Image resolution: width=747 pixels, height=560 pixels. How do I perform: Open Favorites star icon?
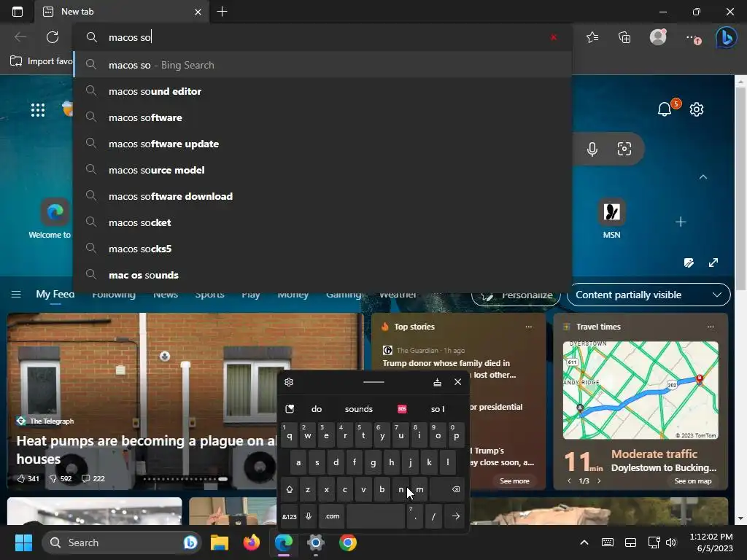tap(592, 37)
